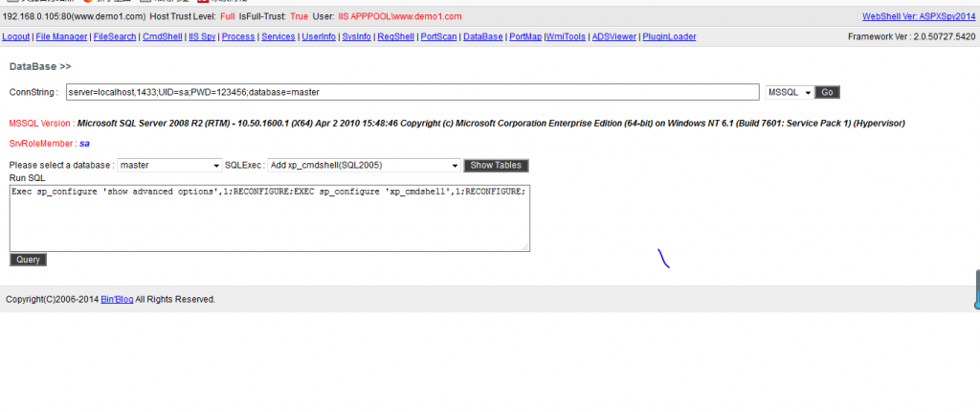Expand the 'Please select a database' master dropdown

(x=169, y=166)
